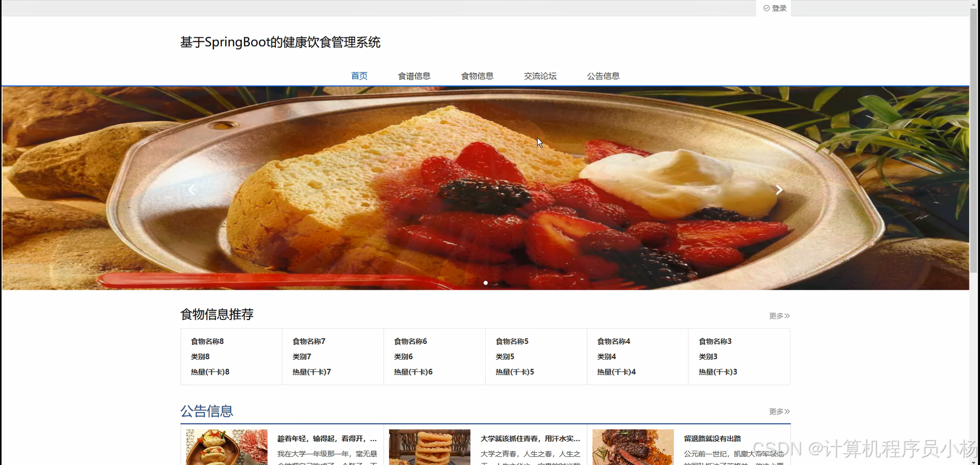Open the 食物名称3 card
Image resolution: width=980 pixels, height=465 pixels.
click(739, 357)
